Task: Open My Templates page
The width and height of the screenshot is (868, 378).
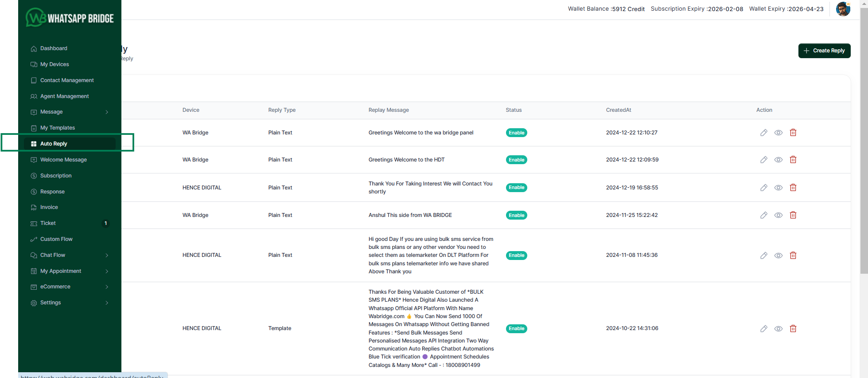Action: [x=58, y=128]
